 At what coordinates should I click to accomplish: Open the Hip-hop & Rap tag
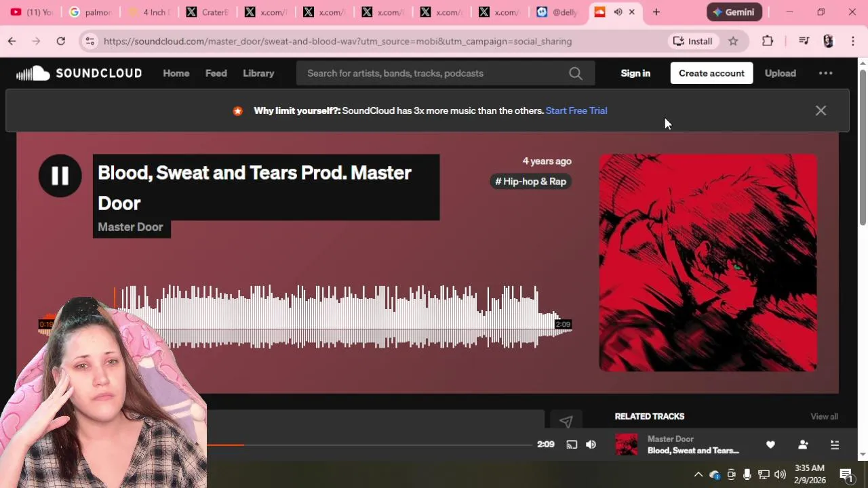pos(531,181)
